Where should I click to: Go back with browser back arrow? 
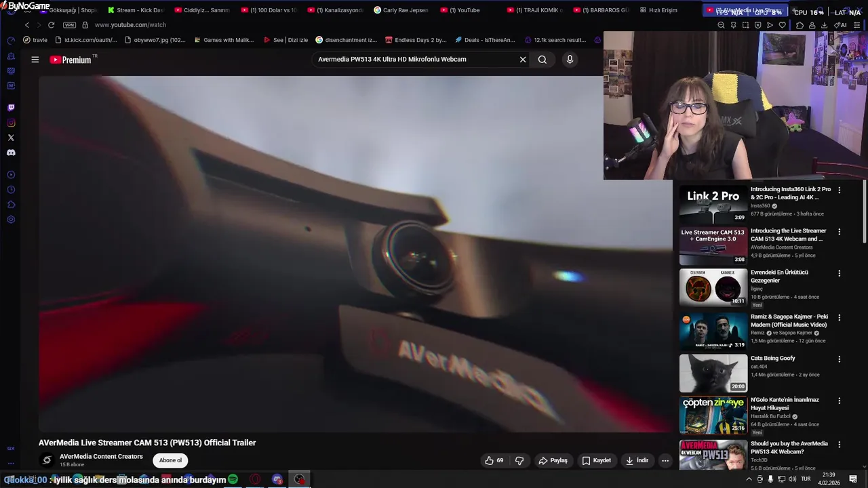point(27,25)
